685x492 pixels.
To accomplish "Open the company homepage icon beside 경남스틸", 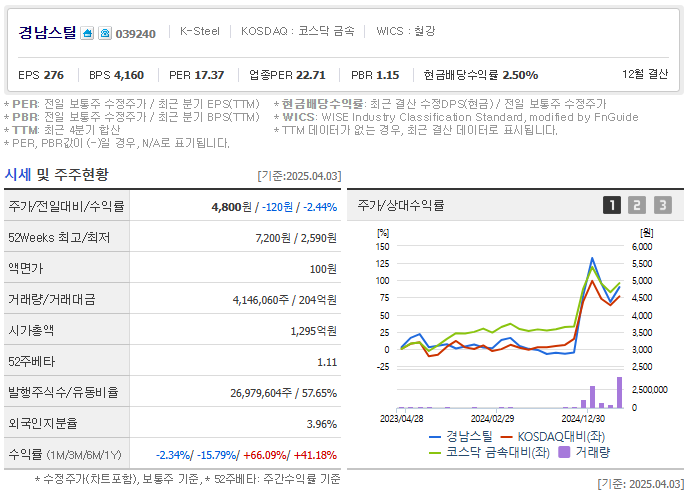I will pyautogui.click(x=87, y=33).
